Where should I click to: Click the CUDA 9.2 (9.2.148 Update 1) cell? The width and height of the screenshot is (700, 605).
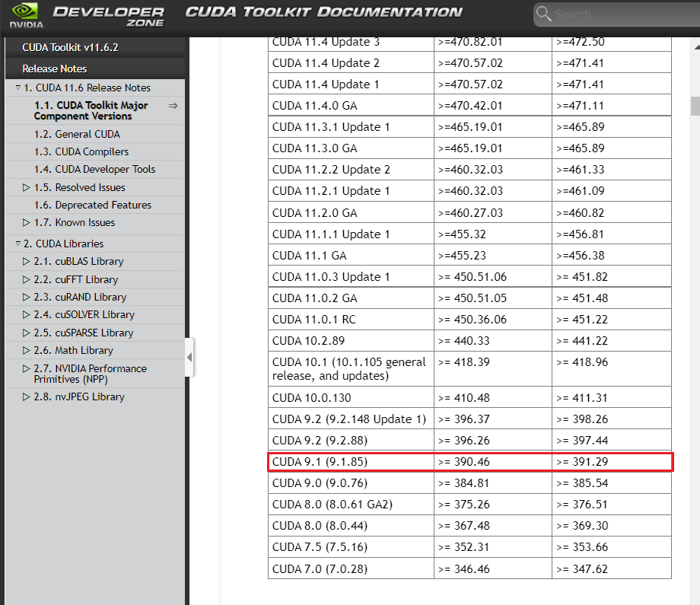click(x=351, y=419)
